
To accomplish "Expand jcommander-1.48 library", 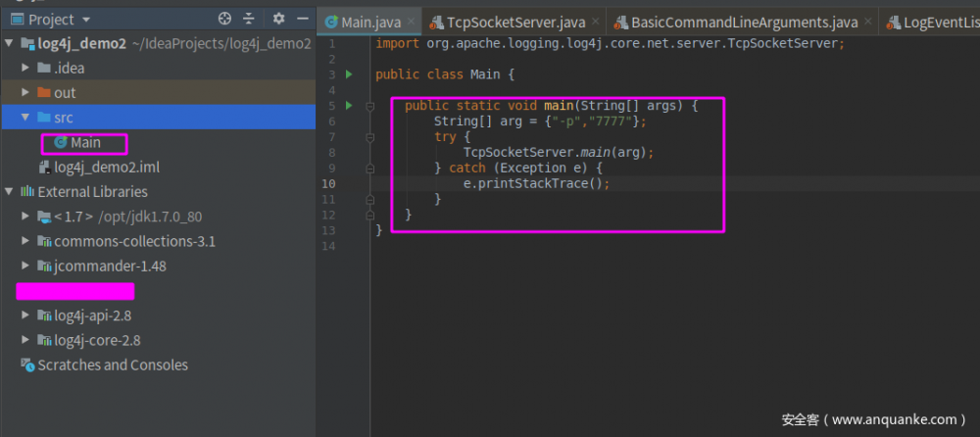I will (25, 267).
